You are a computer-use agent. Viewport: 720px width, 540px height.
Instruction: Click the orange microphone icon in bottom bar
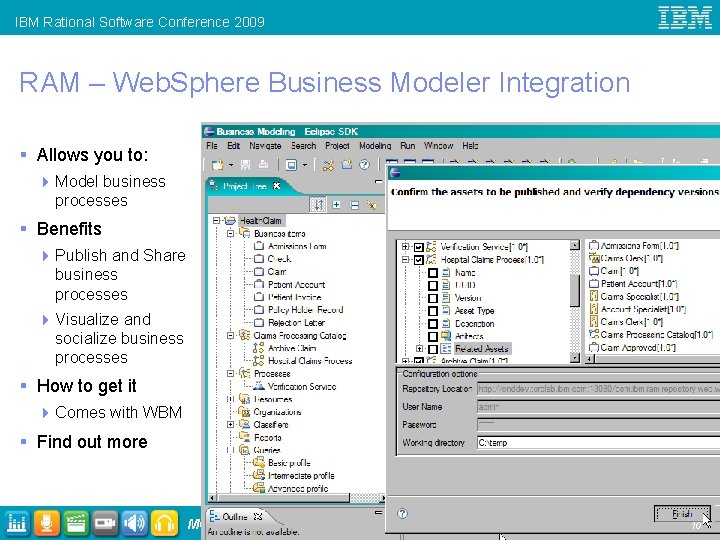pyautogui.click(x=46, y=523)
